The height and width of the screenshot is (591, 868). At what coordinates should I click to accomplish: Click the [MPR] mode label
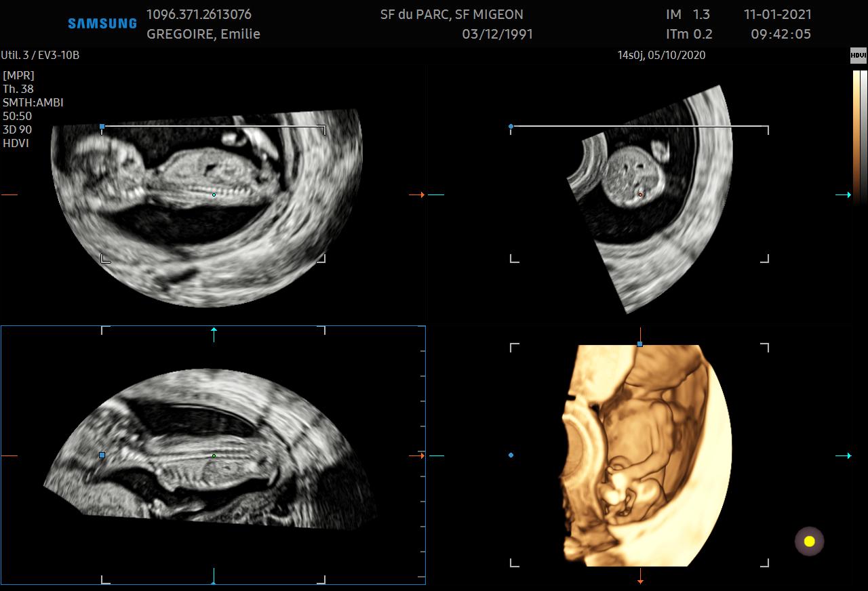pos(18,75)
